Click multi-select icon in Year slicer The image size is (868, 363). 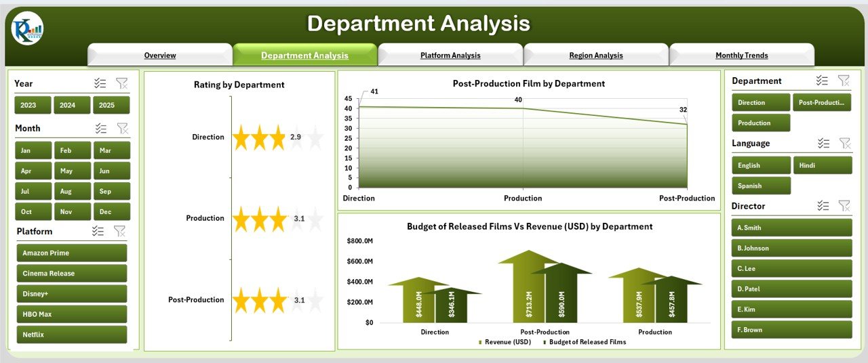click(100, 83)
